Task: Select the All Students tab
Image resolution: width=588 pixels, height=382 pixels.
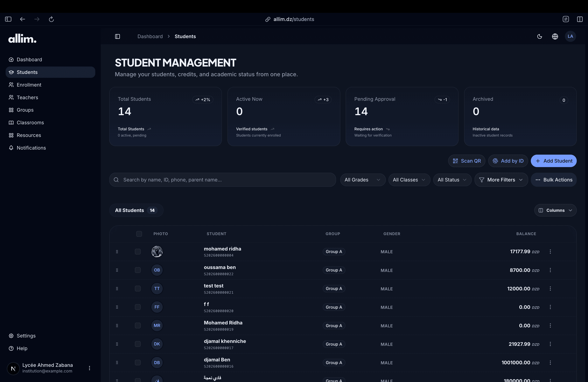Action: (136, 210)
